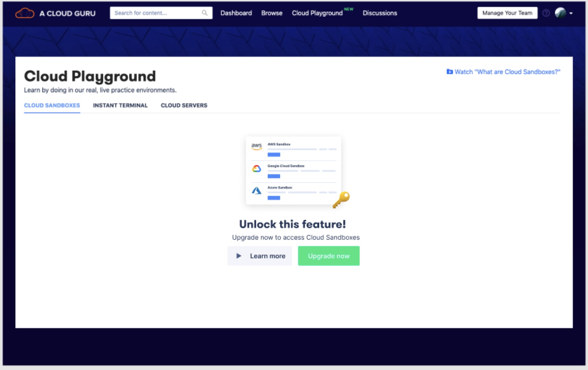Click the green Upgrade now button

click(328, 256)
